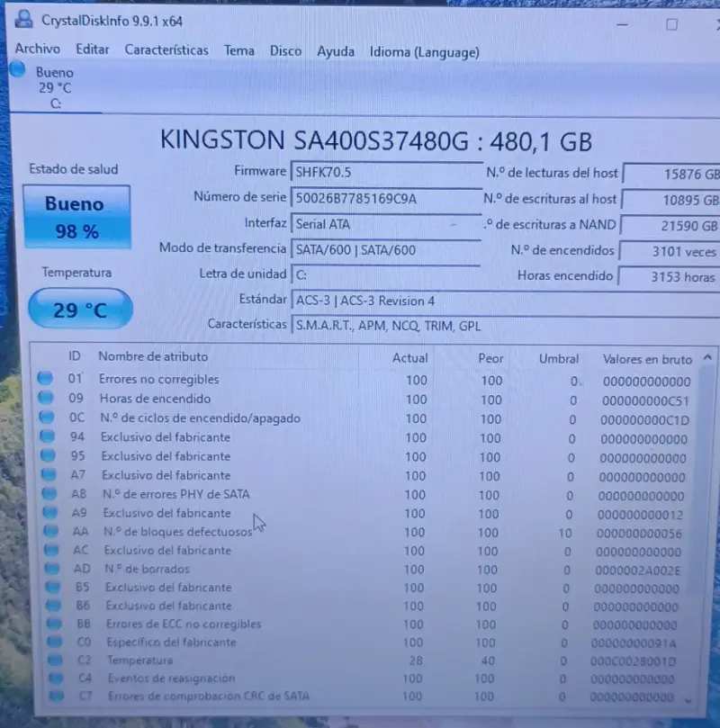Click the scroll down arrow of the attribute list
The image size is (720, 728).
coord(688,700)
